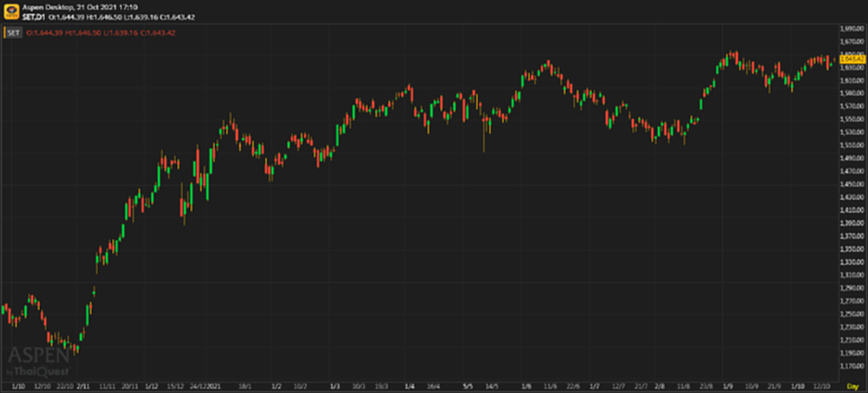
Task: Click the 5/5 date axis marker
Action: click(x=468, y=385)
